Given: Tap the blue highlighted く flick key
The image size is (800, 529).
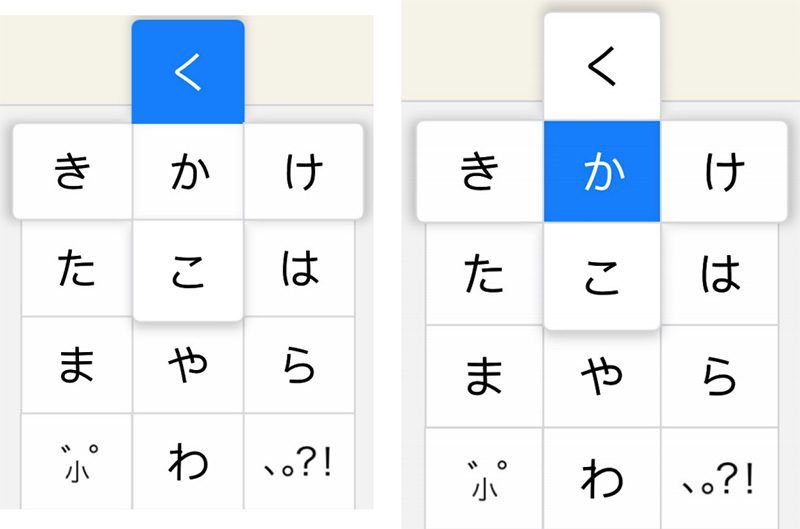Looking at the screenshot, I should click(x=188, y=72).
